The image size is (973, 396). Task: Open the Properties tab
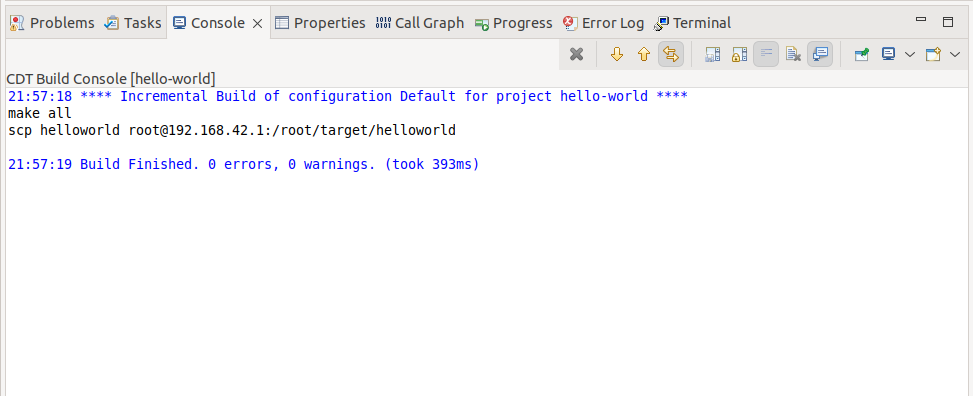click(320, 23)
